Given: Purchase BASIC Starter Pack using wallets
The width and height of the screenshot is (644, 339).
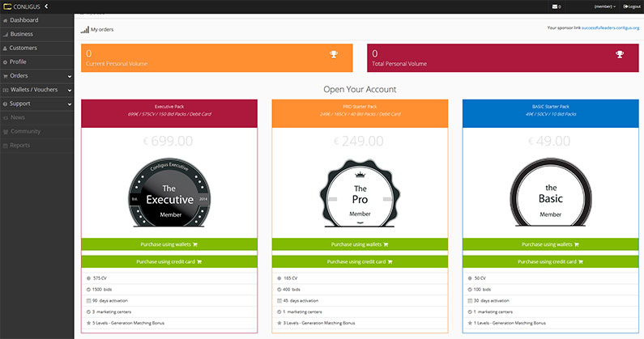Looking at the screenshot, I should (550, 244).
